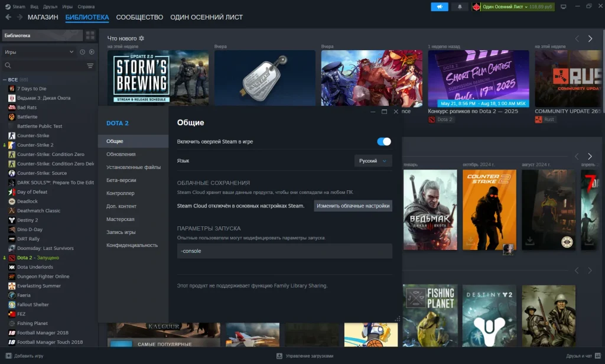Open the library advanced filter icon
This screenshot has height=364, width=605.
[90, 66]
